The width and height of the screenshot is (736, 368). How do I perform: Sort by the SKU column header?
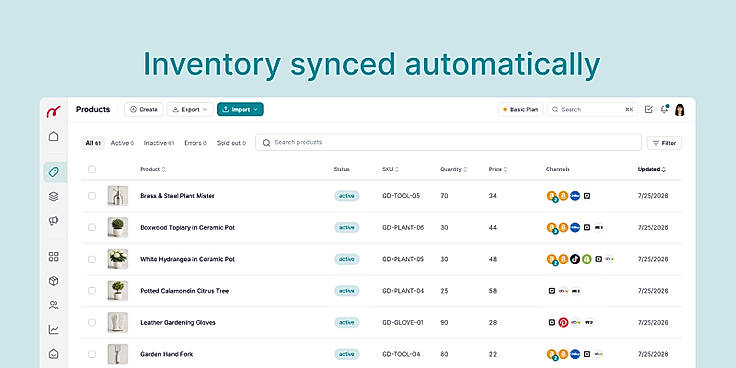click(x=391, y=169)
